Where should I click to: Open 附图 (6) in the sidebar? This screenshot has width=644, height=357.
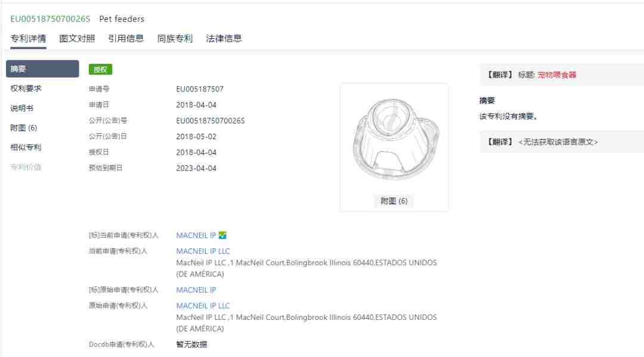[24, 128]
